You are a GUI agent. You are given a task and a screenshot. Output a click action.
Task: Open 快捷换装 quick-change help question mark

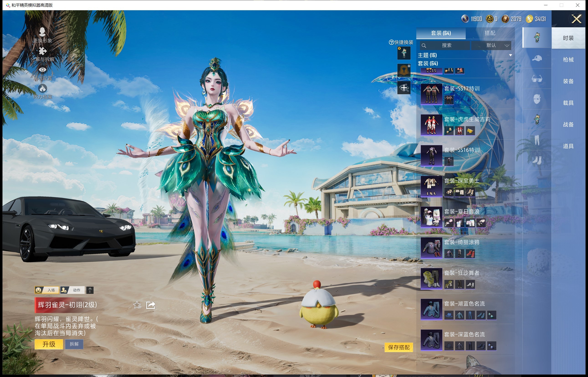tap(391, 42)
